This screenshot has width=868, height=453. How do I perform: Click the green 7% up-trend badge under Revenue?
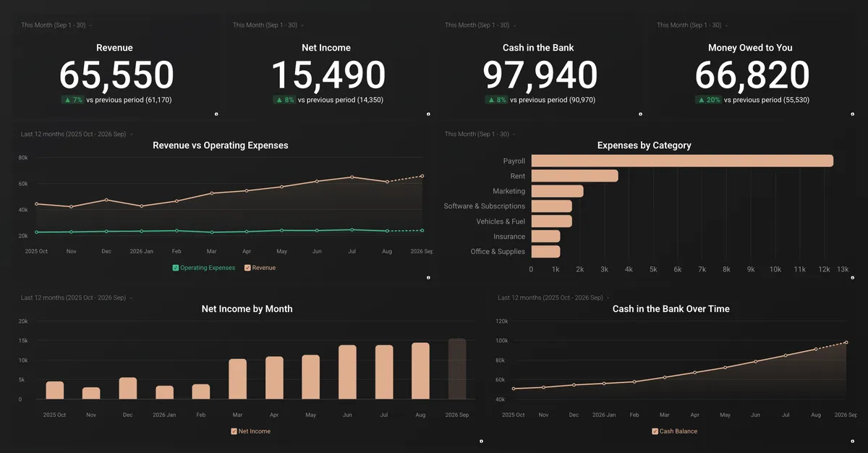[x=72, y=100]
